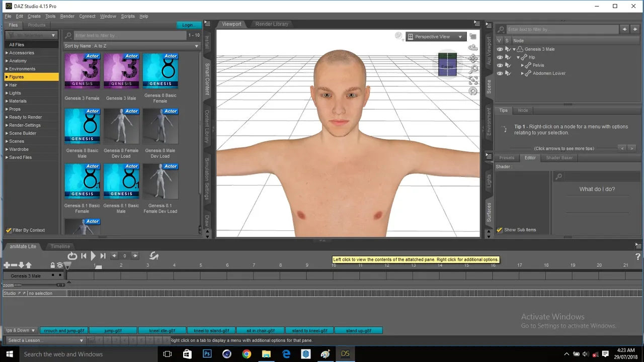Click the draw style sphere icon
Screen dimensions: 644x362
tap(399, 36)
